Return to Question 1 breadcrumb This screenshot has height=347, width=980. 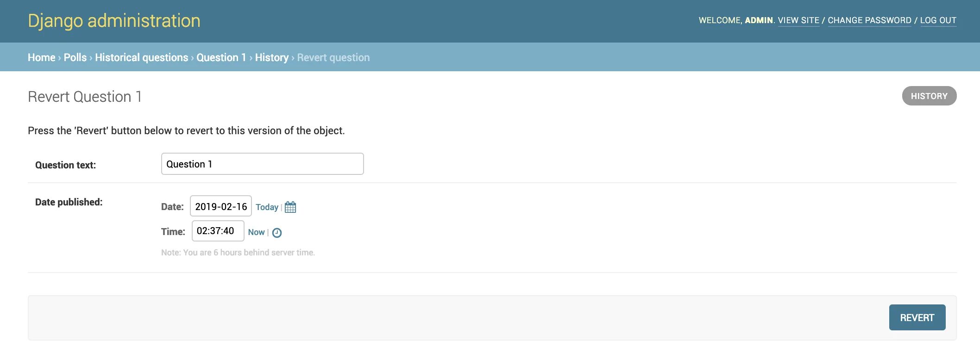221,57
